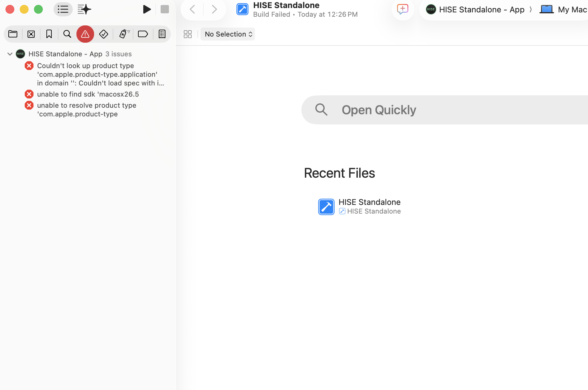Screen dimensions: 588x390
Task: Click the HISE Standalone recent file icon
Action: pyautogui.click(x=326, y=207)
